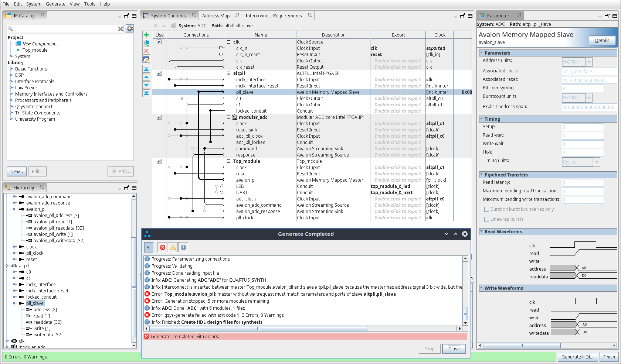Click the Details button
The image size is (621, 364).
coord(602,41)
